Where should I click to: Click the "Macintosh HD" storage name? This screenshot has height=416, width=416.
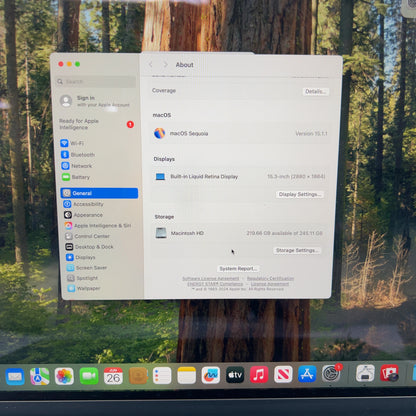pyautogui.click(x=187, y=233)
